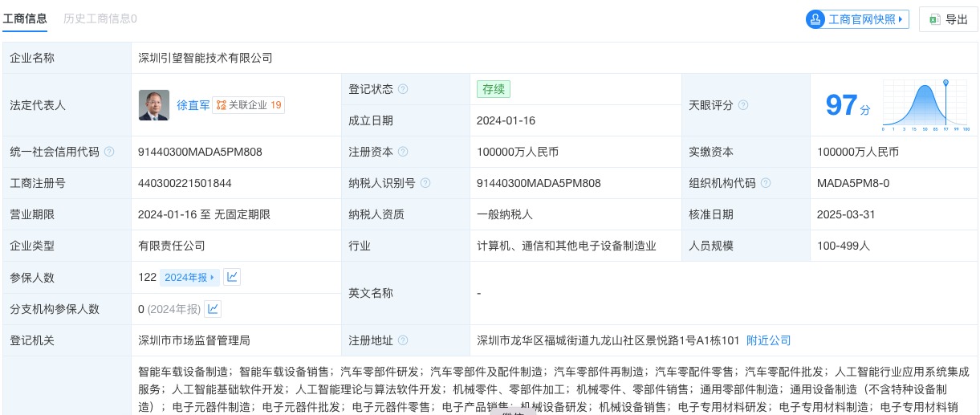980x415 pixels.
Task: Open trend chart icon for 分支机构参保人数
Action: pyautogui.click(x=213, y=309)
